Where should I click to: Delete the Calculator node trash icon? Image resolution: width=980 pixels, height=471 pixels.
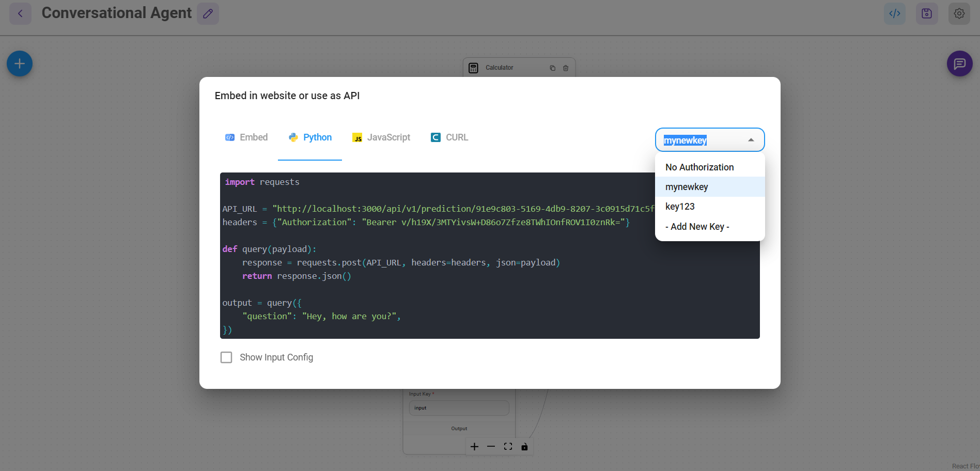click(566, 68)
